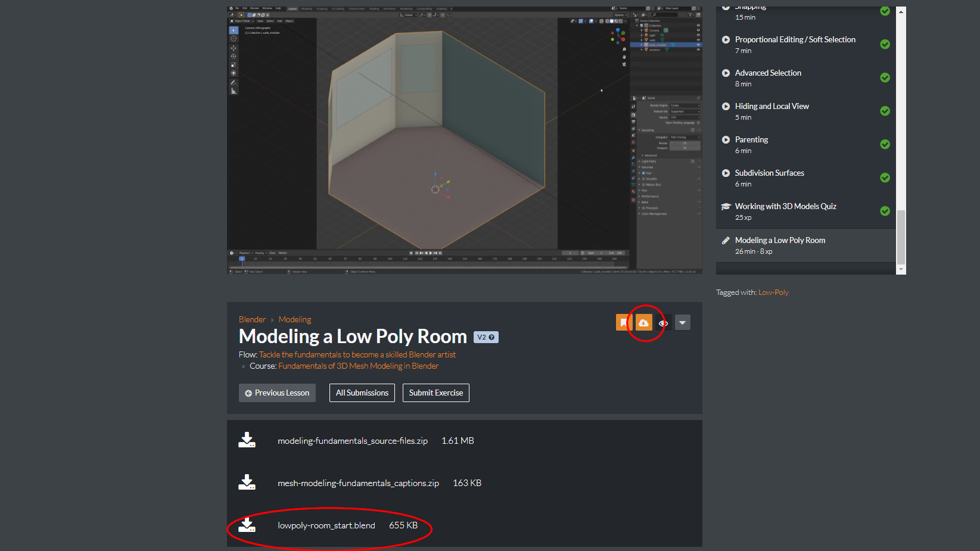Expand the Light Paths panel in Blender
Screen dimensions: 980x551
pyautogui.click(x=648, y=161)
